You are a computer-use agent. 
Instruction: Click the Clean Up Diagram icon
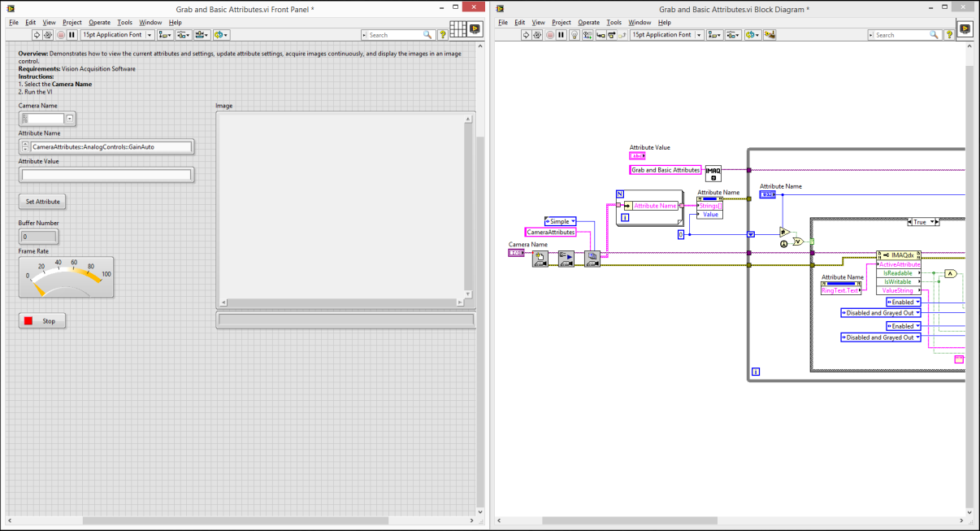(x=770, y=35)
